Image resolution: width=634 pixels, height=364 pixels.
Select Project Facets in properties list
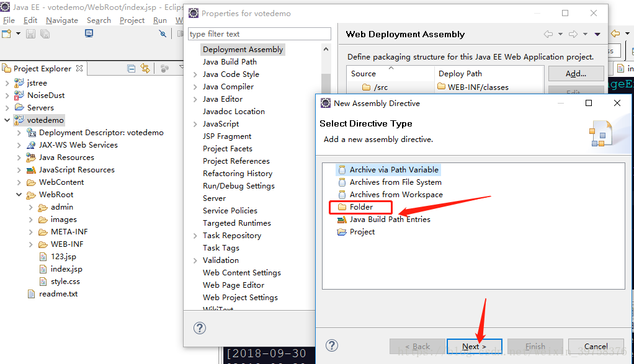[228, 149]
